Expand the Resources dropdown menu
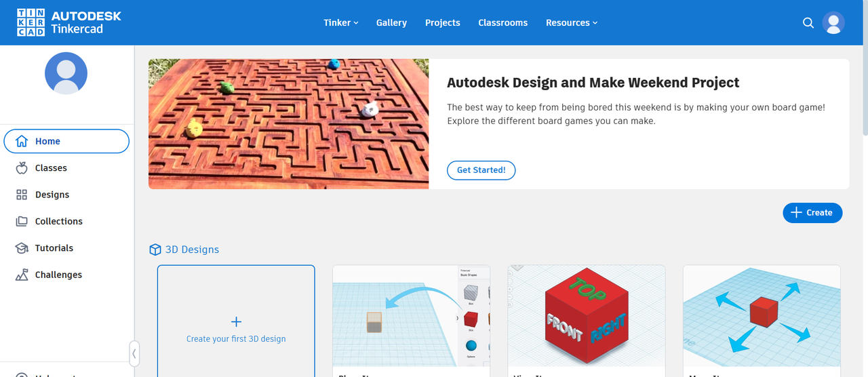This screenshot has width=868, height=377. 572,22
